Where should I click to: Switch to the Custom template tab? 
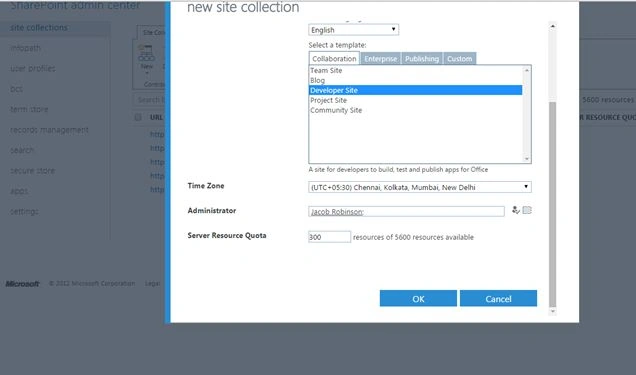point(460,59)
